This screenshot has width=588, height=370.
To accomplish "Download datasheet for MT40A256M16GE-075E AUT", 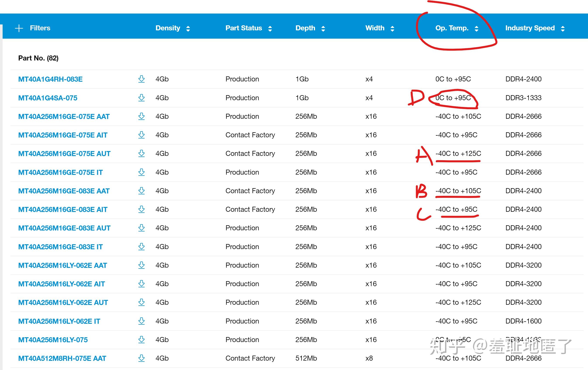I will click(x=141, y=153).
